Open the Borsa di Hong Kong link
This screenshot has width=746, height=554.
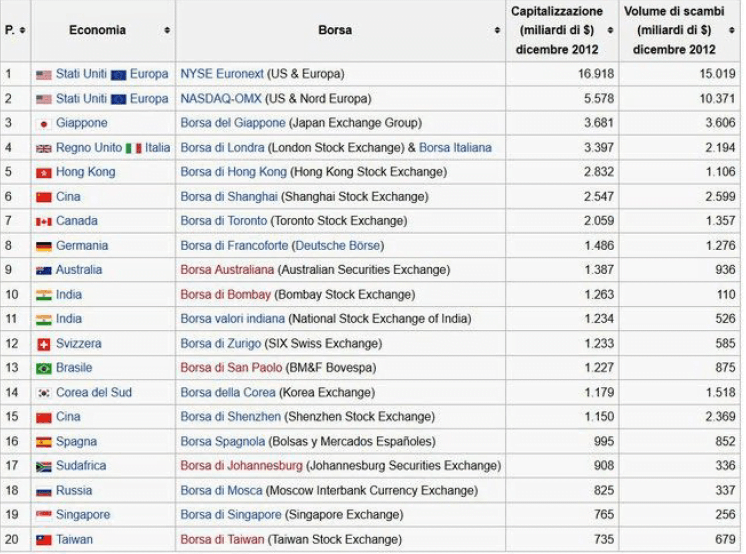pyautogui.click(x=234, y=172)
